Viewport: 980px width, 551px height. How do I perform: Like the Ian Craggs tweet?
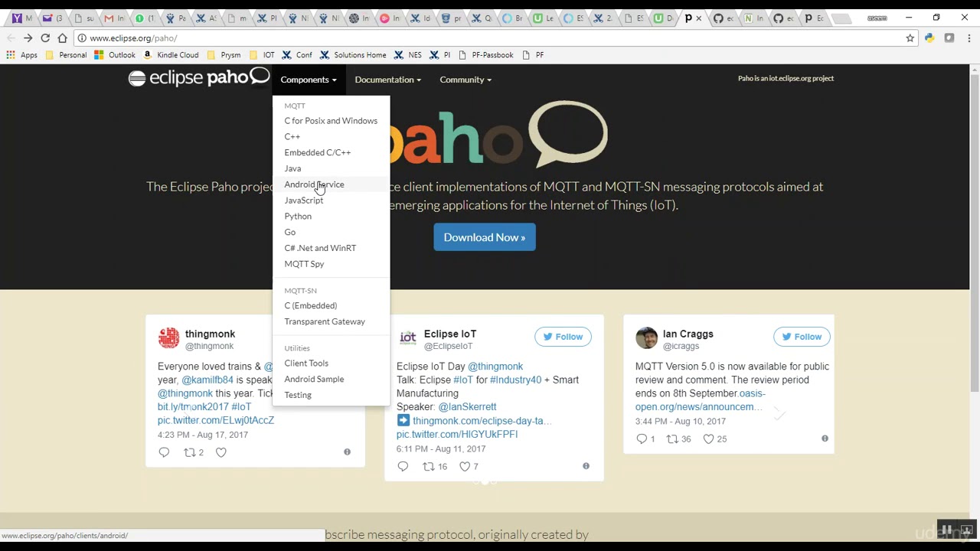point(715,439)
